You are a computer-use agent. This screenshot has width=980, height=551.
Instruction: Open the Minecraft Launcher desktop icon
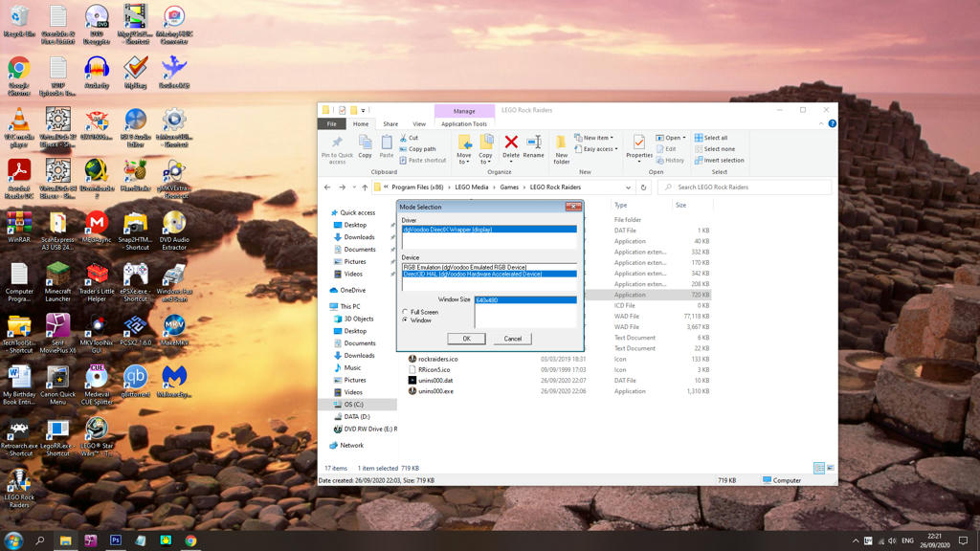click(x=57, y=282)
